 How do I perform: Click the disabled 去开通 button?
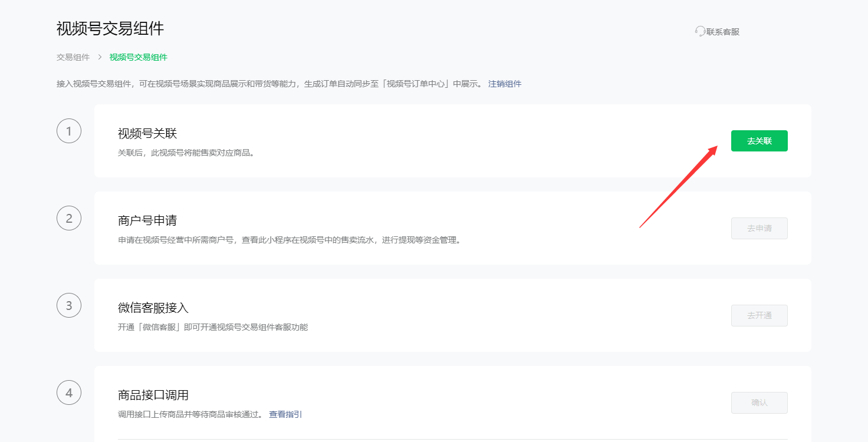(x=759, y=315)
